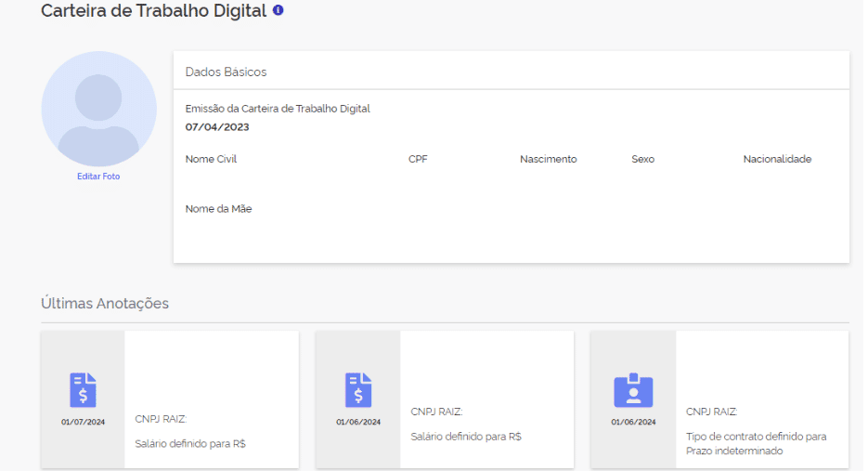The image size is (868, 471).
Task: Click the salary document icon dated 01/07/2024
Action: (83, 390)
